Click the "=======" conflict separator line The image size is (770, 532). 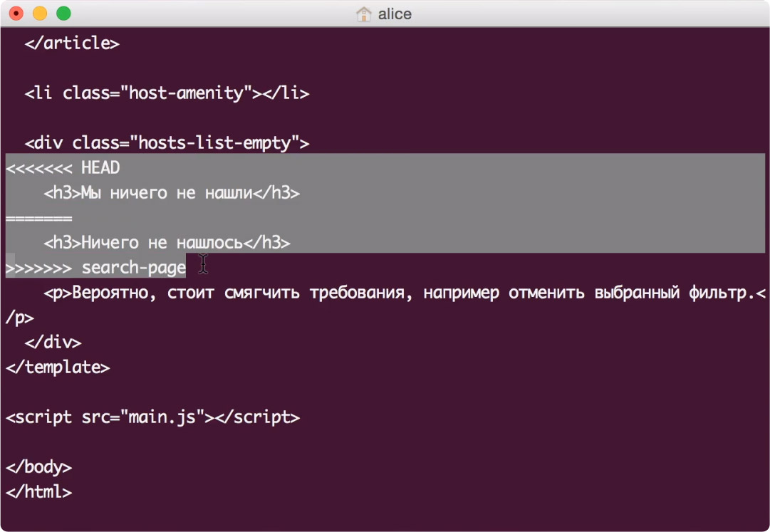[x=38, y=218]
